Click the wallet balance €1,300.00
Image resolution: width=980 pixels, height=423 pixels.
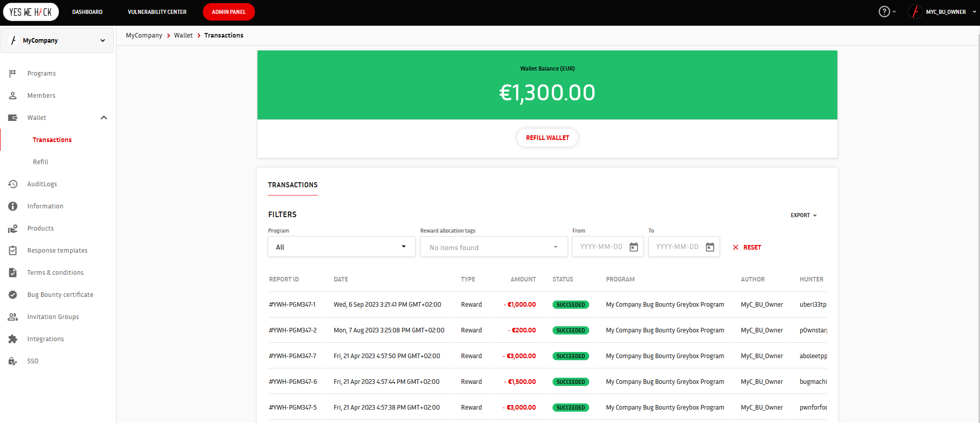547,93
